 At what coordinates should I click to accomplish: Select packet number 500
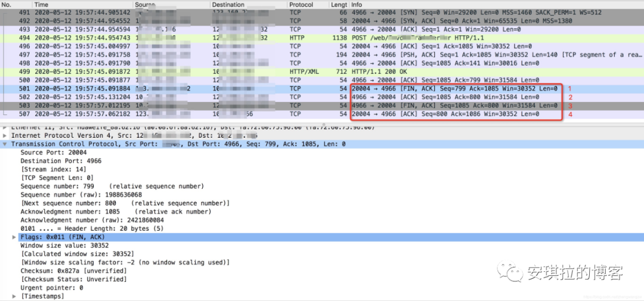click(23, 80)
